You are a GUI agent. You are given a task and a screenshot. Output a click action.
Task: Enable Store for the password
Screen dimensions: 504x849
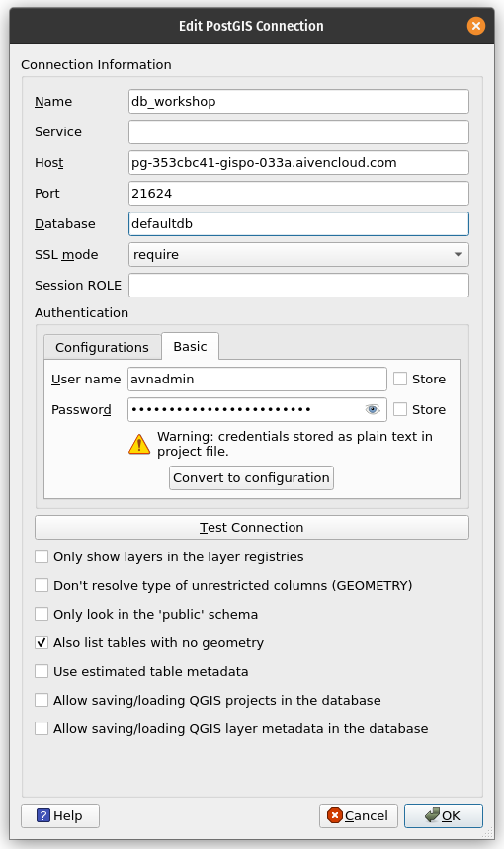pos(400,409)
